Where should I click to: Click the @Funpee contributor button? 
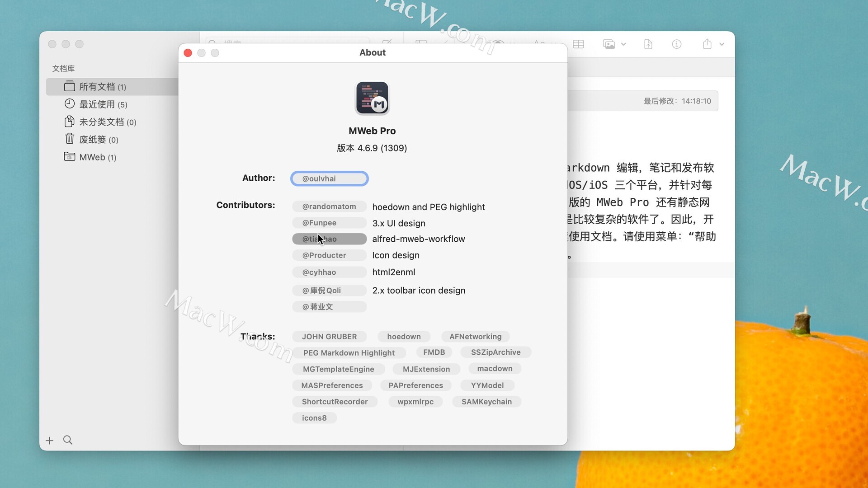pyautogui.click(x=330, y=223)
